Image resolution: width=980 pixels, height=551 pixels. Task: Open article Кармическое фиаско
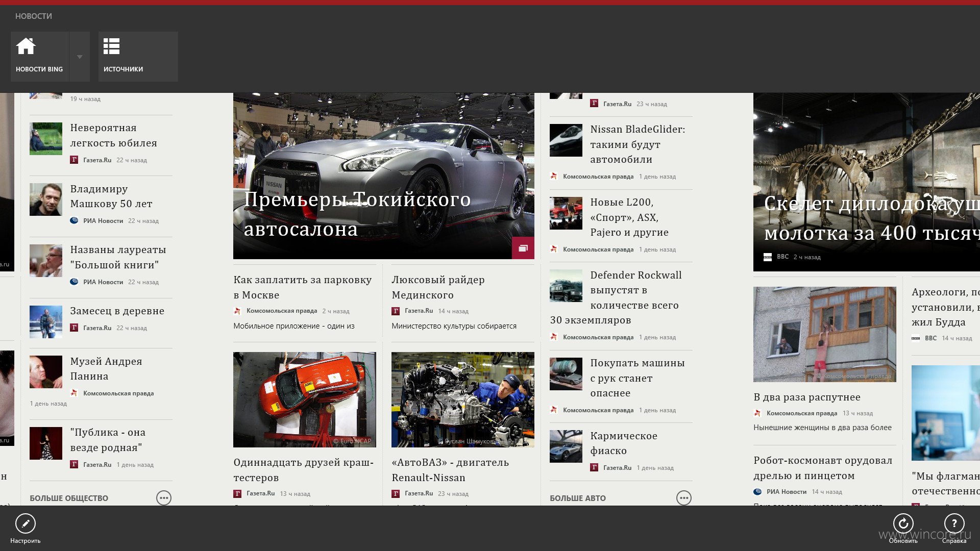pyautogui.click(x=624, y=443)
